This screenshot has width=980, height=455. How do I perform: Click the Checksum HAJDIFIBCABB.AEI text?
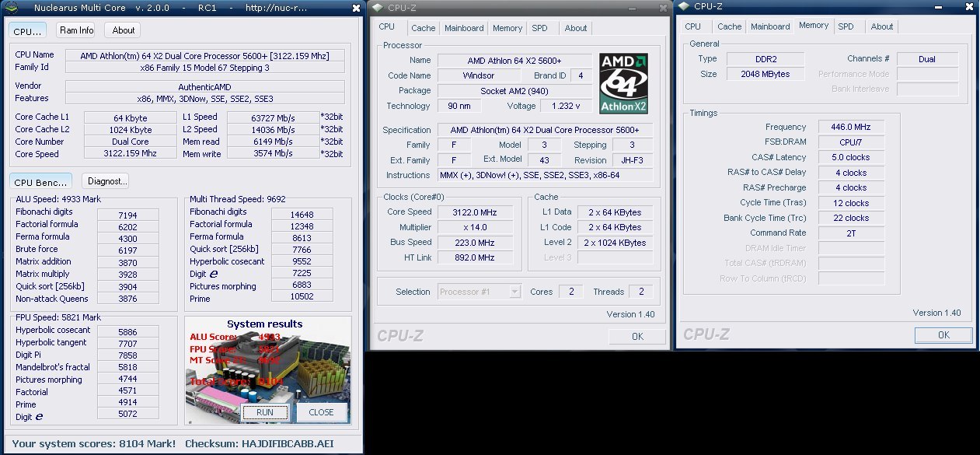click(261, 444)
